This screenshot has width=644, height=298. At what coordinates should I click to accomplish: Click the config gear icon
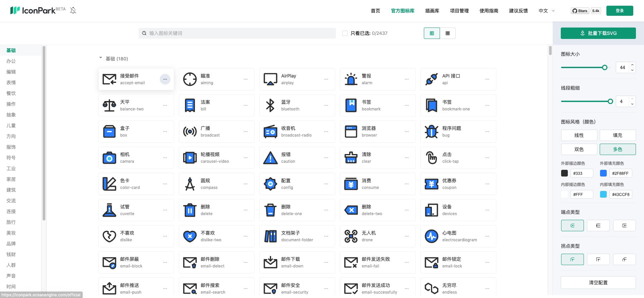[270, 184]
